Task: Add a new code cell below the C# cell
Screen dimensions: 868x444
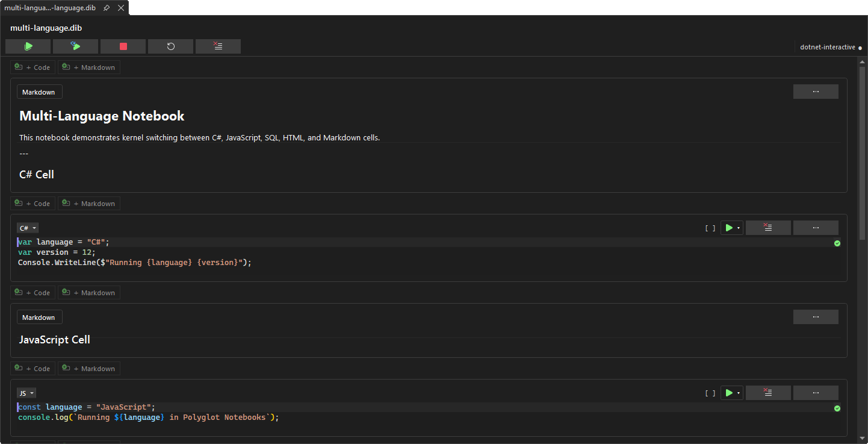Action: tap(33, 292)
